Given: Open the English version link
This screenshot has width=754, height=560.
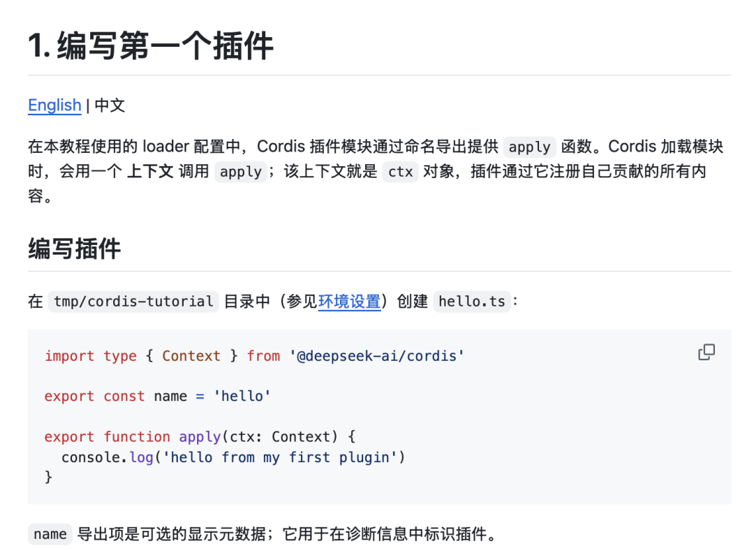Looking at the screenshot, I should coord(55,105).
